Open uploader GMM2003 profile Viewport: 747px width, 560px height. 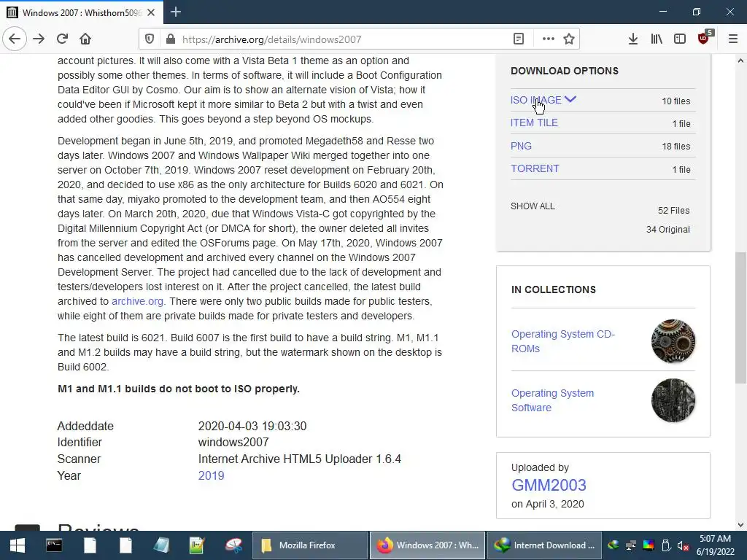pos(549,485)
